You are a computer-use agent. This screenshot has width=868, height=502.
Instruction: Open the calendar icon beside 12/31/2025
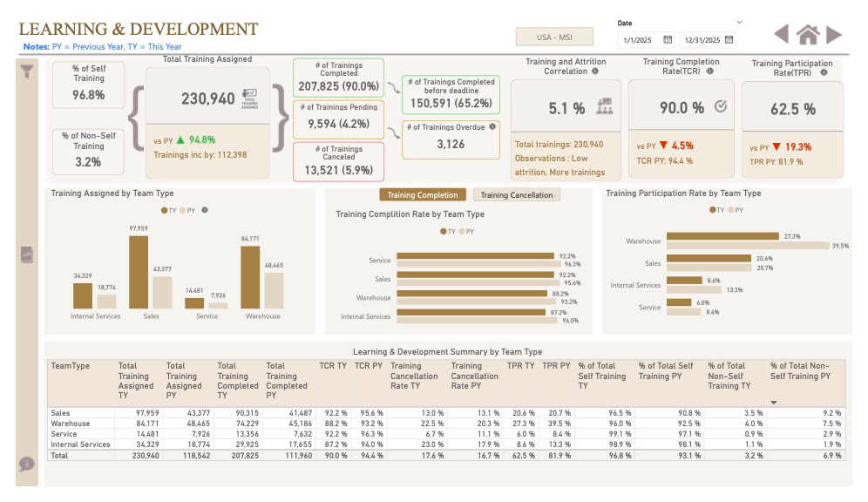[x=729, y=40]
